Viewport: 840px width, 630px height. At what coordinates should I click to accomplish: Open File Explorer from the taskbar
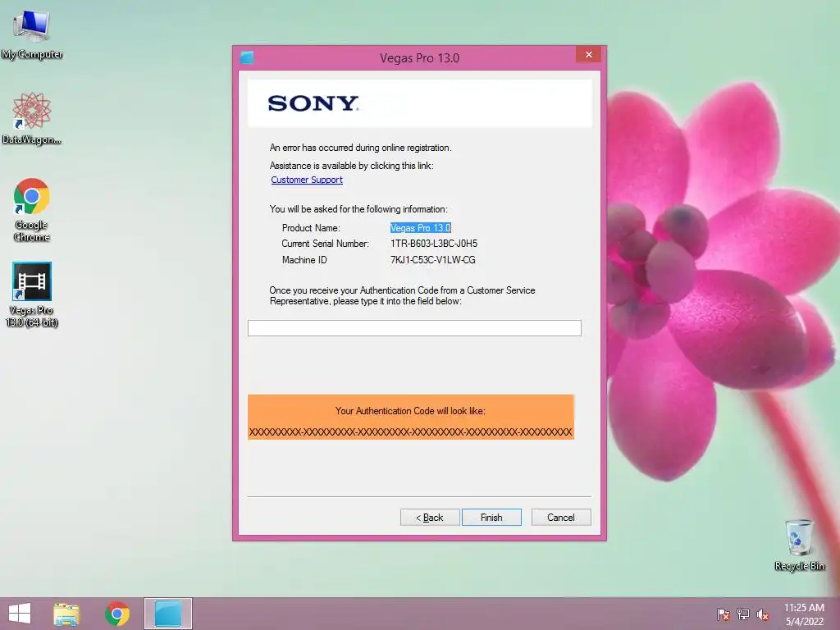click(x=66, y=614)
